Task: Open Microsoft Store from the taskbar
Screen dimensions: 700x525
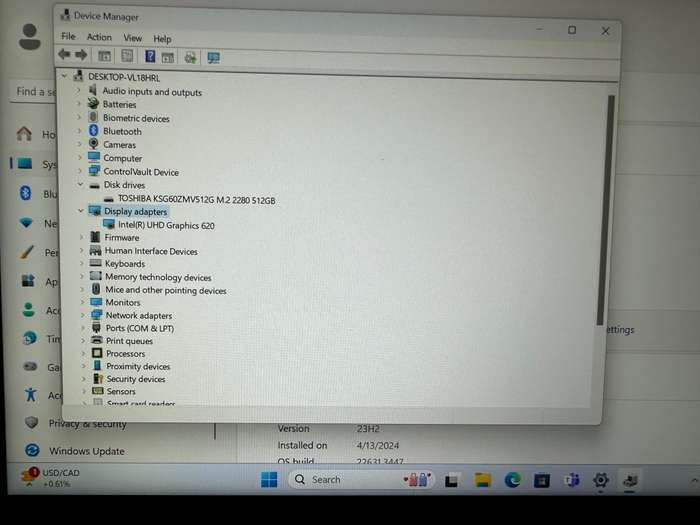Action: point(542,480)
